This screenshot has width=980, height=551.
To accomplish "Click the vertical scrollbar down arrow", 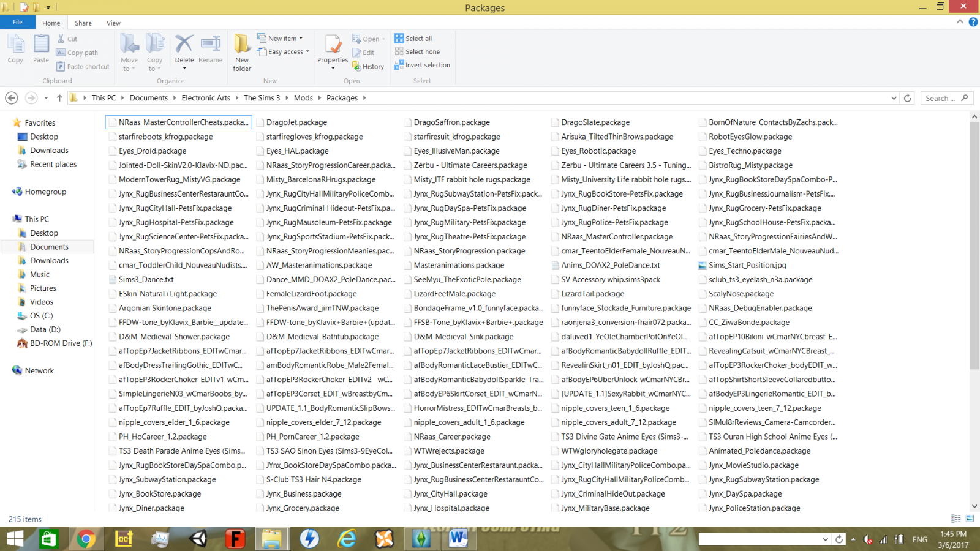I will (x=974, y=506).
